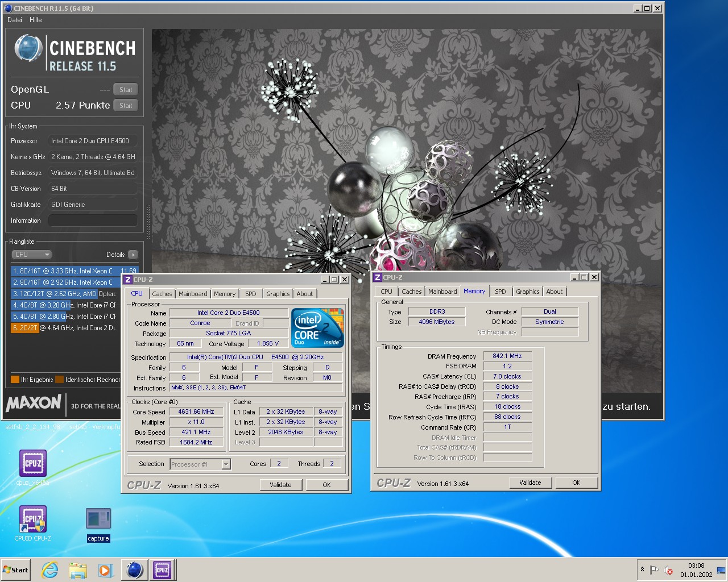728x582 pixels.
Task: Click the Level 2 cache value 2048 KBytes
Action: click(286, 433)
